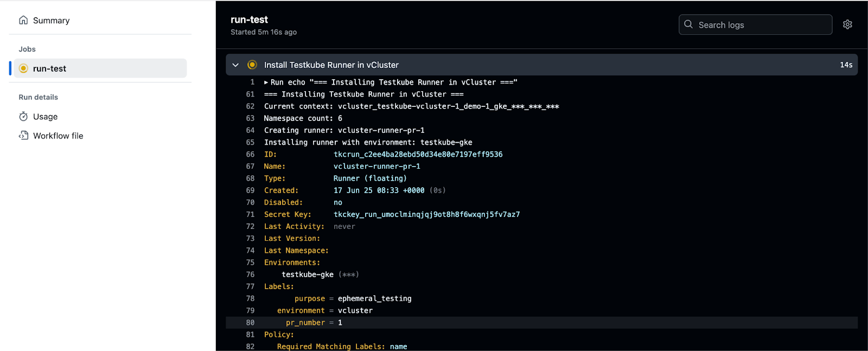This screenshot has height=351, width=868.
Task: Click log line number 62
Action: click(x=250, y=106)
